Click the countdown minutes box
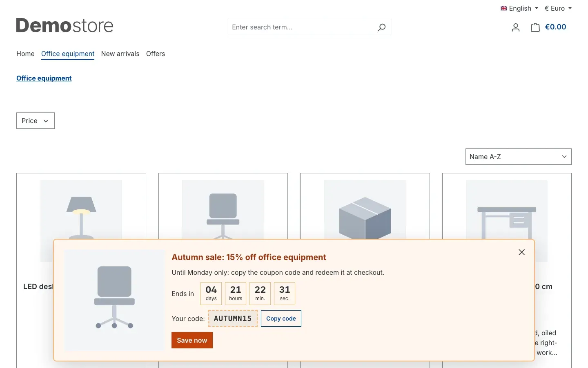The image size is (588, 368). click(260, 294)
